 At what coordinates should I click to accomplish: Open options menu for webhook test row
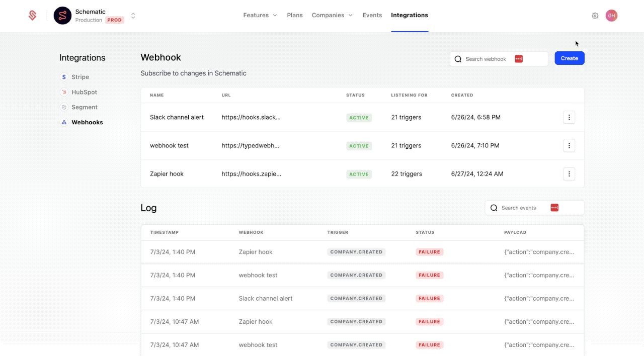pyautogui.click(x=569, y=145)
